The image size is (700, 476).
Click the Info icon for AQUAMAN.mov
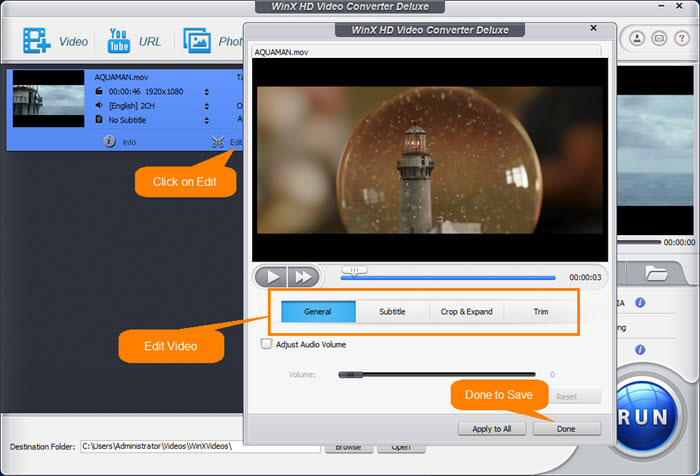coord(109,142)
